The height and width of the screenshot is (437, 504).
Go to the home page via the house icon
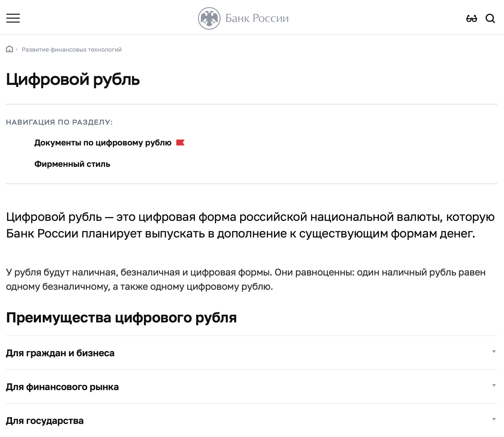(x=9, y=49)
